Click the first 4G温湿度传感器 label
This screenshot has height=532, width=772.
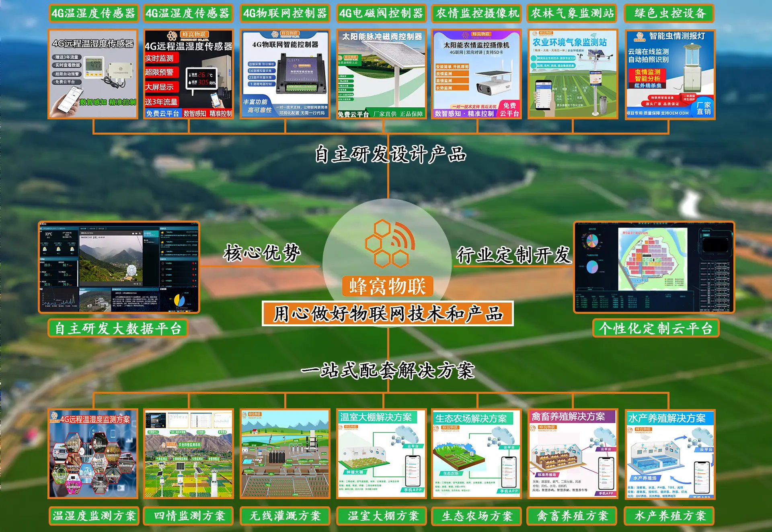(93, 13)
